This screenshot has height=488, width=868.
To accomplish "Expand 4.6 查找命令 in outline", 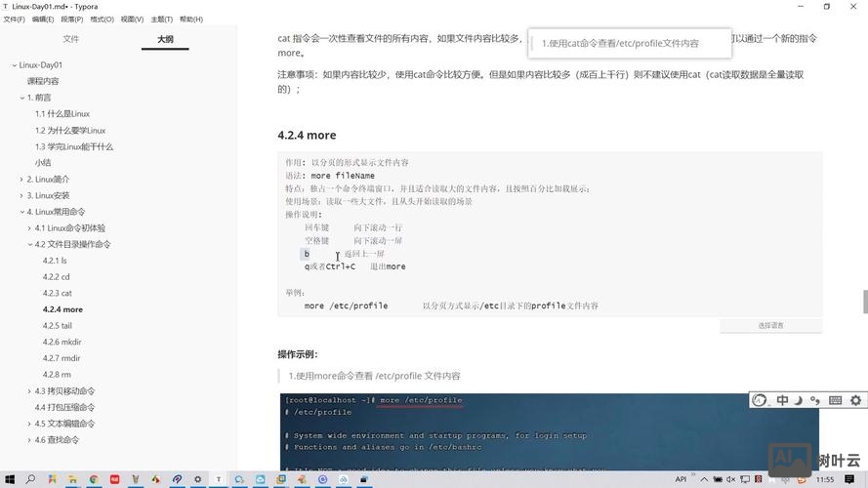I will (x=30, y=440).
